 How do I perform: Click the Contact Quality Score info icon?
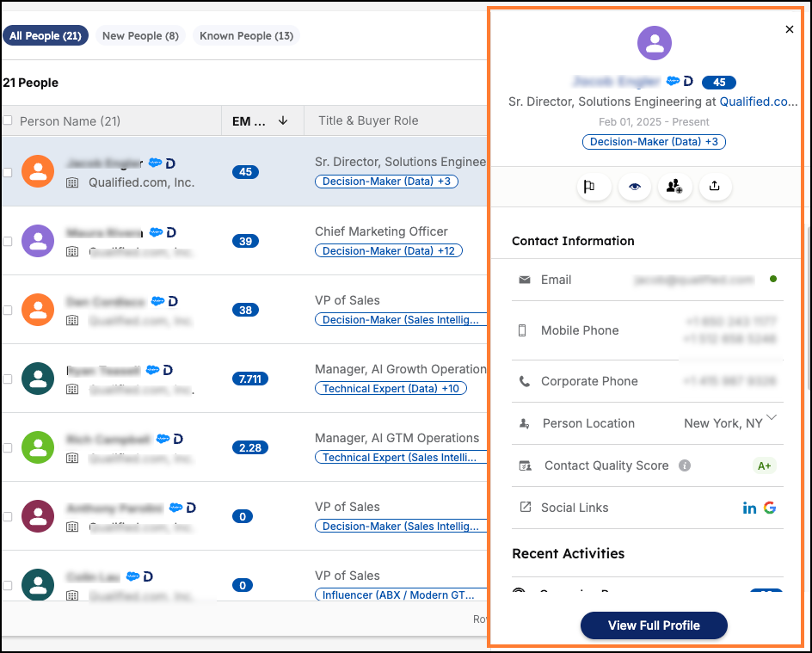coord(685,465)
